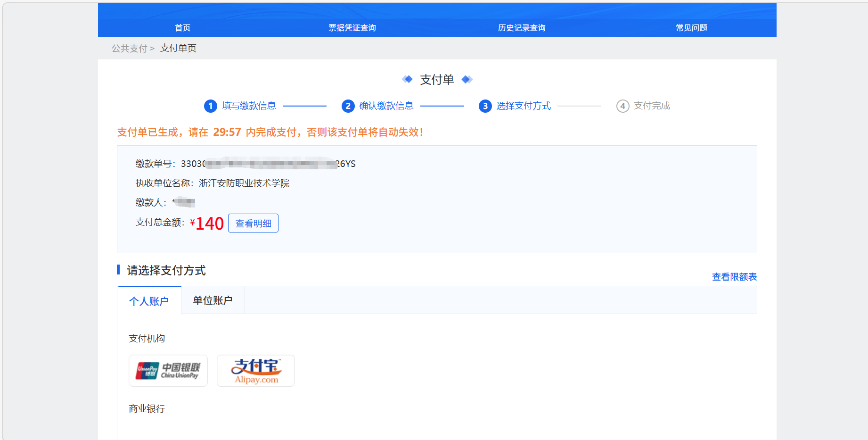Screen dimensions: 868x440
Task: Open 常见问题 in top navigation
Action: [691, 28]
